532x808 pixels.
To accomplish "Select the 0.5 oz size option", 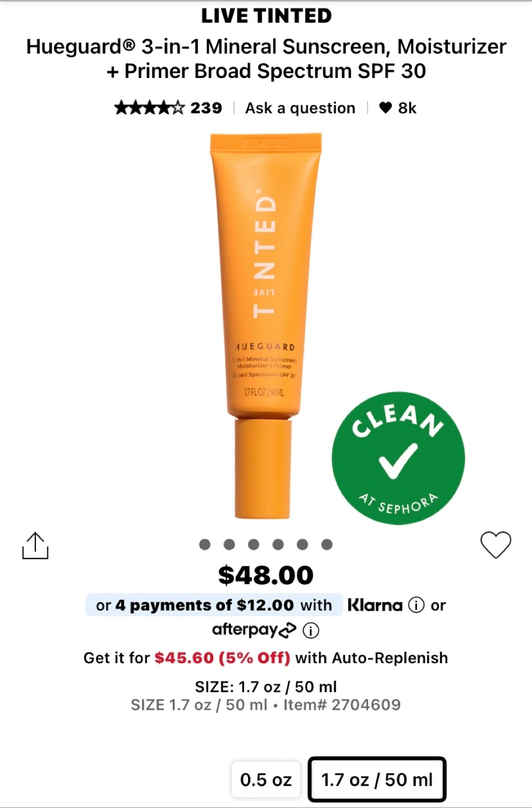I will (266, 779).
